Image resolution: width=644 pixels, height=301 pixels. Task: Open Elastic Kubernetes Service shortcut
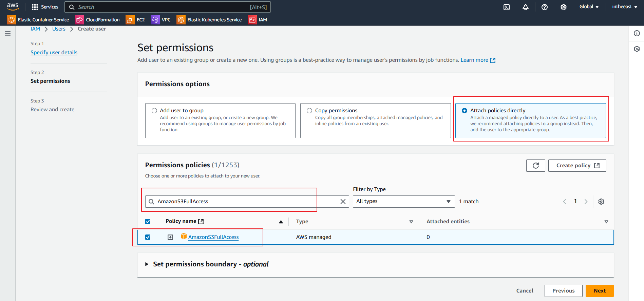[210, 20]
